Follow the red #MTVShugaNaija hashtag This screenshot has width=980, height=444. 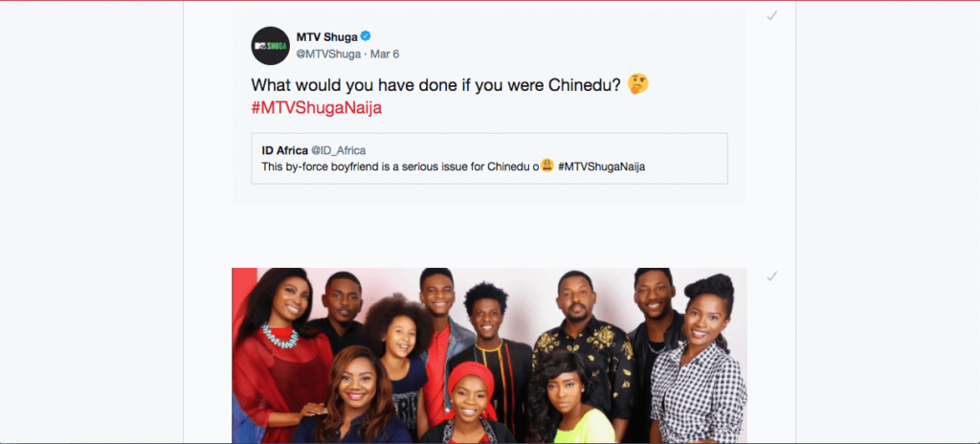click(316, 107)
